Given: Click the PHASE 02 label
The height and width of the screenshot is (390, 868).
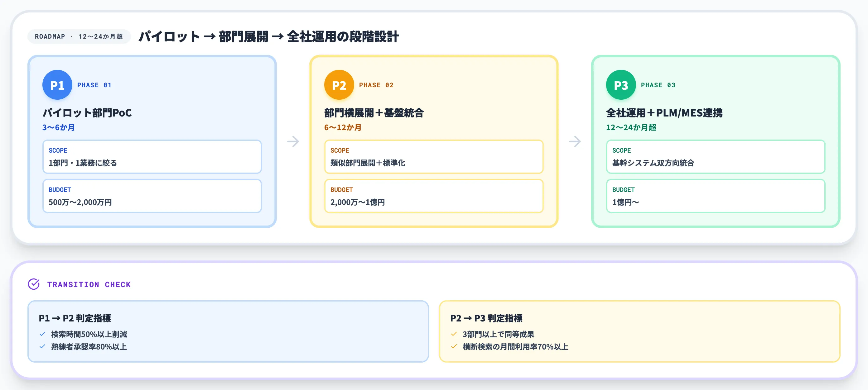Looking at the screenshot, I should pyautogui.click(x=376, y=85).
